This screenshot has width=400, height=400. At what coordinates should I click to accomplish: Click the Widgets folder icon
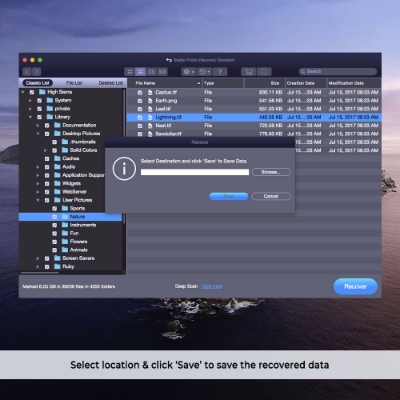click(57, 184)
